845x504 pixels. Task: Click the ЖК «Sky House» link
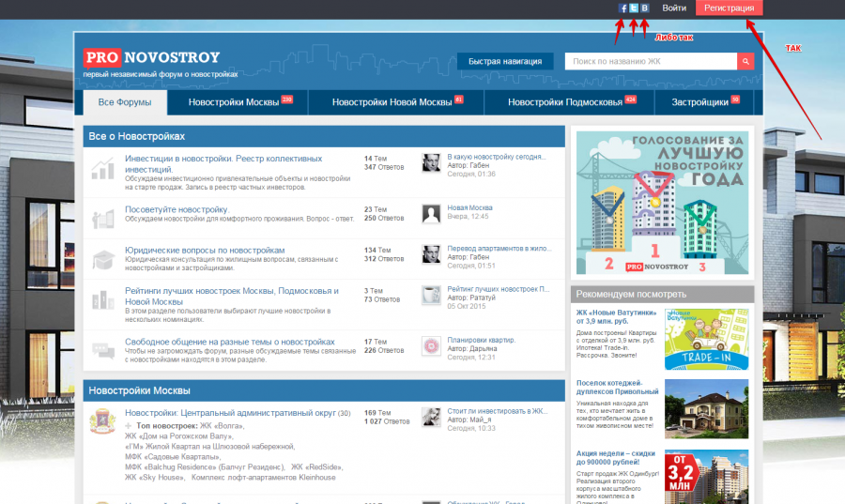(155, 478)
